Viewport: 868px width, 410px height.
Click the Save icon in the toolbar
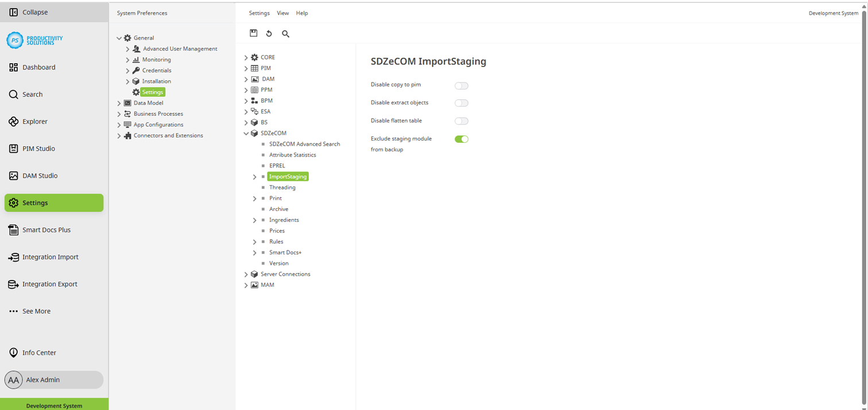pyautogui.click(x=253, y=33)
